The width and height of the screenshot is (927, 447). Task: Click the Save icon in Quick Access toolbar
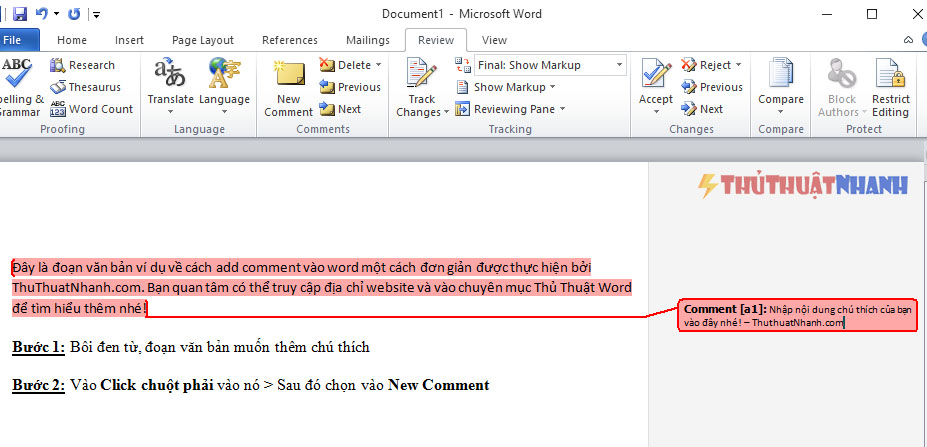(20, 14)
